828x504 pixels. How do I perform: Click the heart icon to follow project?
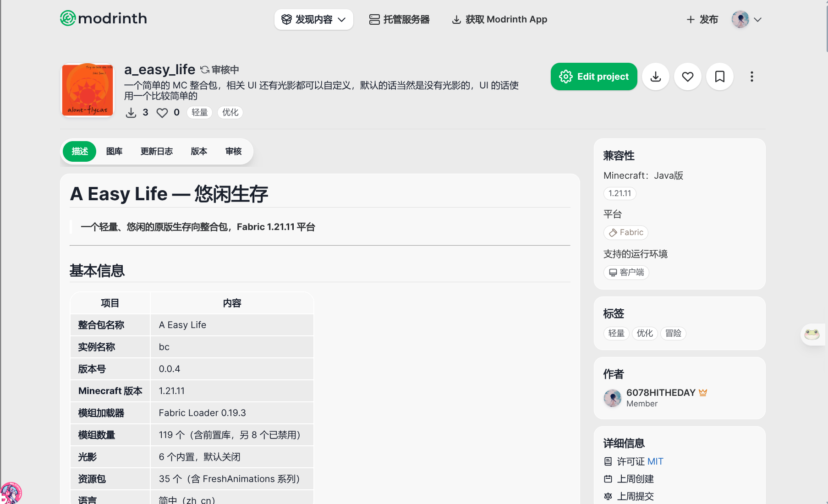click(x=688, y=77)
